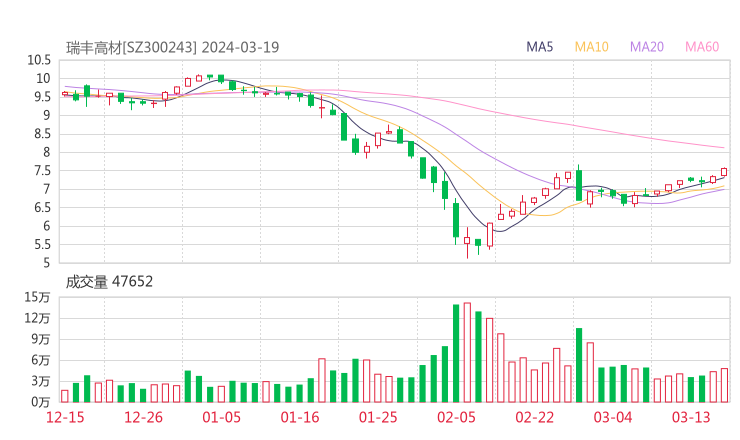This screenshot has height=440, width=740.
Task: Click the 12-26 date axis label
Action: click(143, 417)
